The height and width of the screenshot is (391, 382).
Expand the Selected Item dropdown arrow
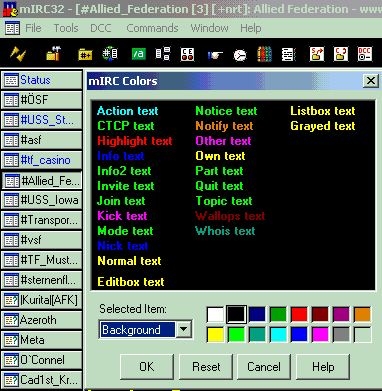tap(184, 330)
